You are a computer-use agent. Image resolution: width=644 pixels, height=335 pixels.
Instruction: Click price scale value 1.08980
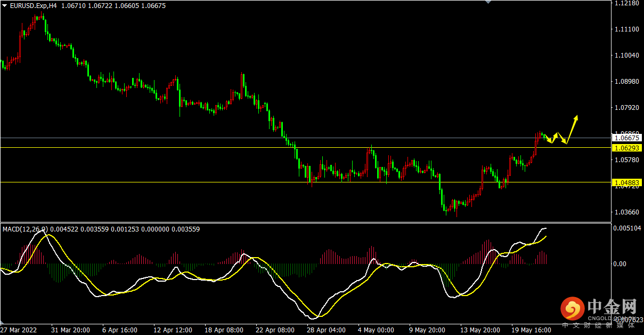[x=626, y=82]
